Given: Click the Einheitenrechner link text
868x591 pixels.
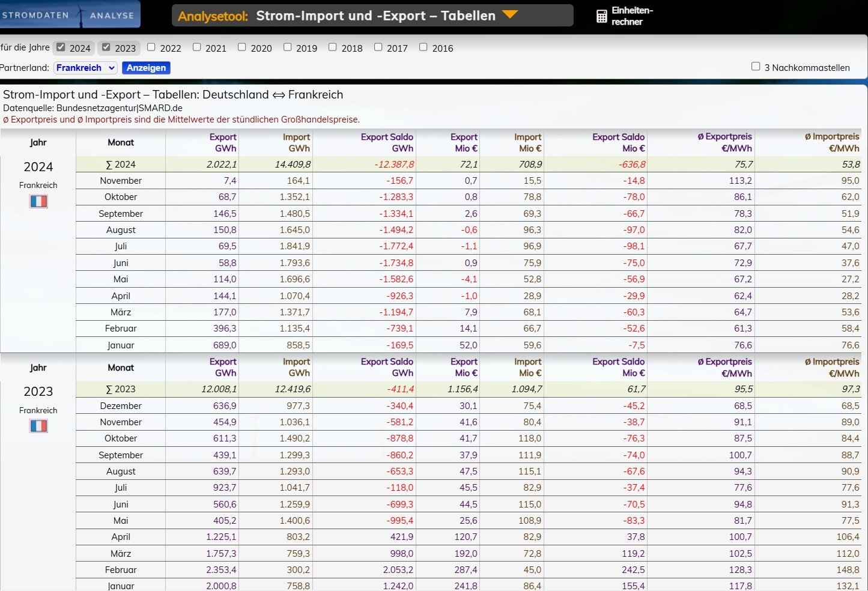Looking at the screenshot, I should coord(632,16).
